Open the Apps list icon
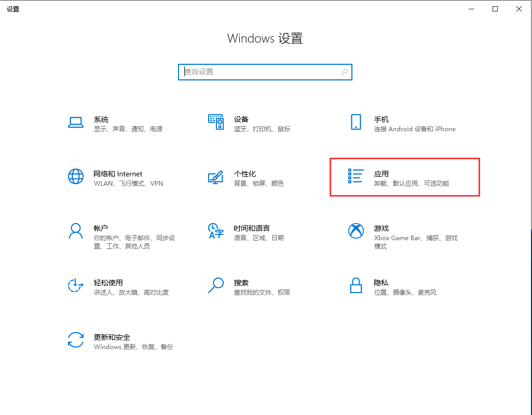Viewport: 532px width, 415px height. pos(356,176)
